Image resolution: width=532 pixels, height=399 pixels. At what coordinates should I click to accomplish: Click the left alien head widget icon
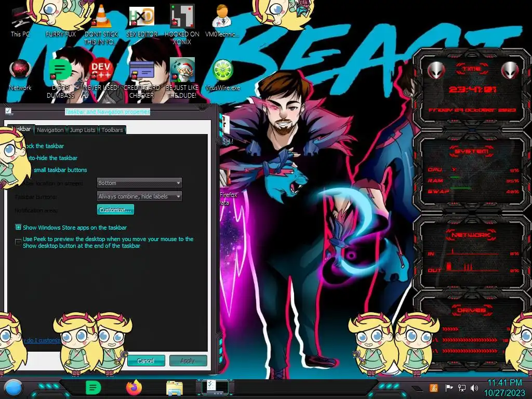(x=436, y=70)
